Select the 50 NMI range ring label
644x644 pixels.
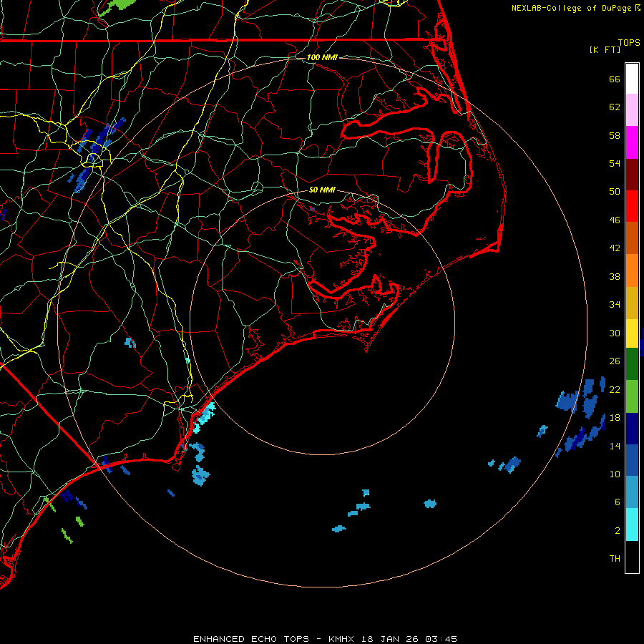[322, 190]
